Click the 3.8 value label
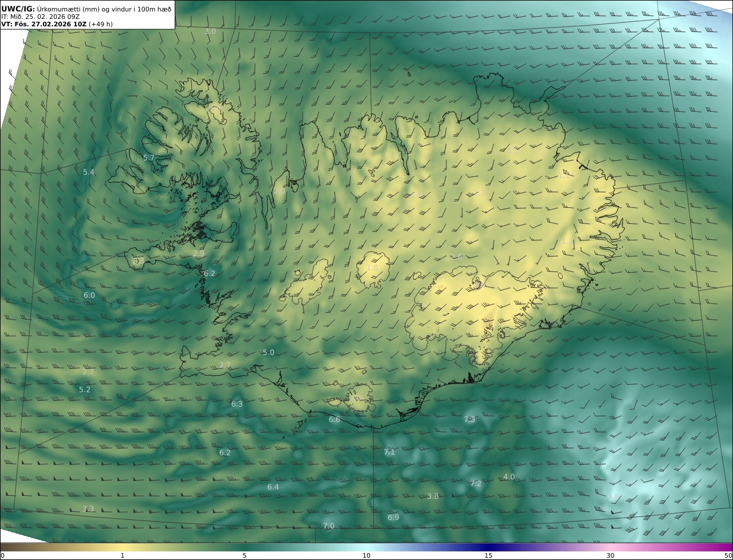This screenshot has width=733, height=560. click(x=433, y=496)
